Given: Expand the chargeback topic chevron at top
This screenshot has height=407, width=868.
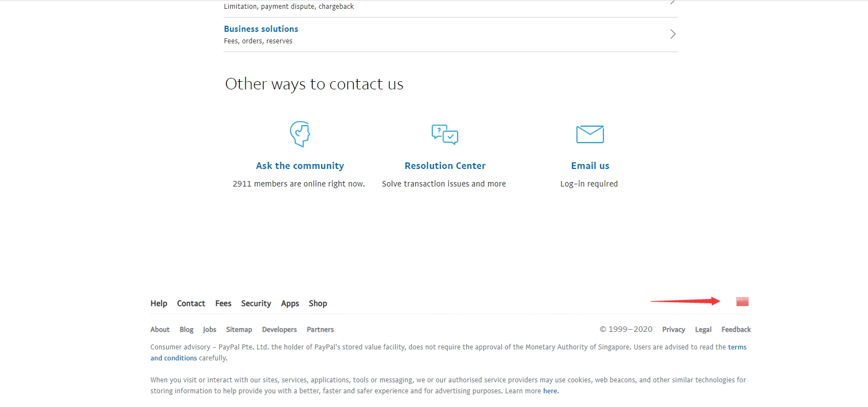Looking at the screenshot, I should [x=672, y=3].
